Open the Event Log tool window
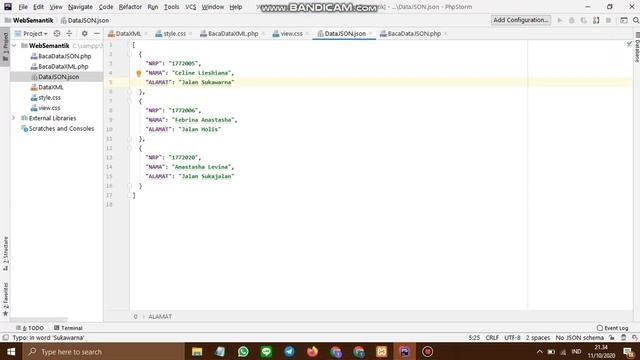640x360 pixels. [x=612, y=328]
